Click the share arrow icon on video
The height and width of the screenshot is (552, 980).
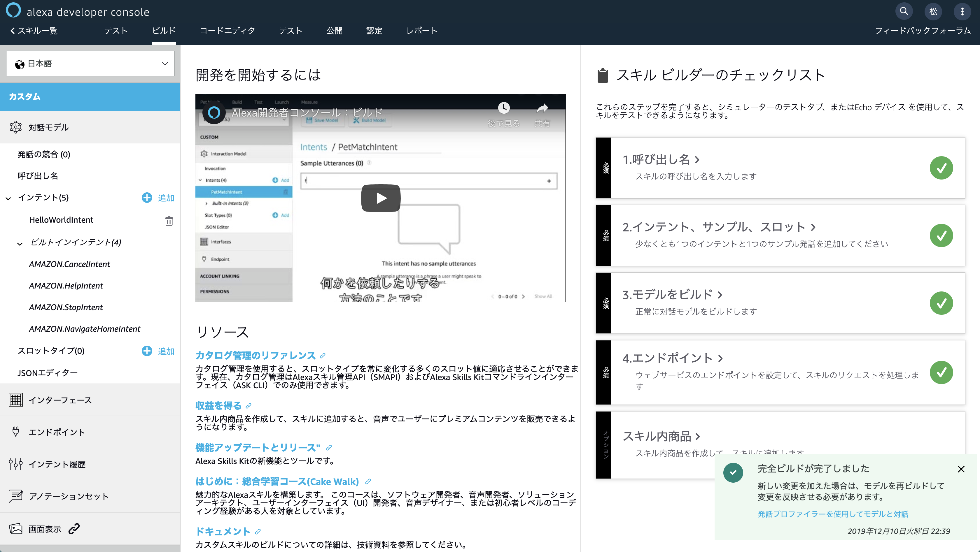(542, 108)
